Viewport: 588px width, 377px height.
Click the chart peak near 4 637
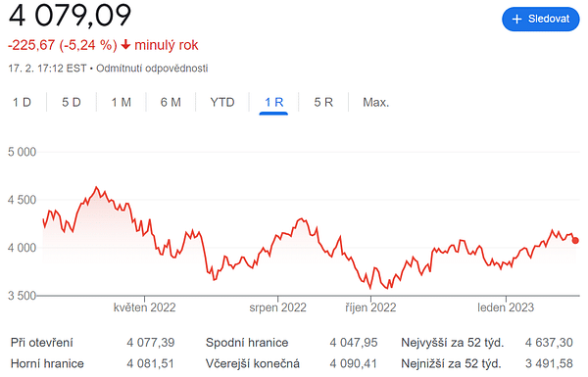coord(96,187)
